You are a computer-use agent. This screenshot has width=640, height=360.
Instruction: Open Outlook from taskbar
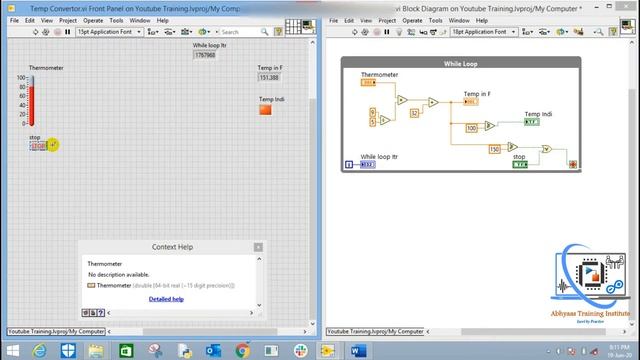tap(213, 351)
